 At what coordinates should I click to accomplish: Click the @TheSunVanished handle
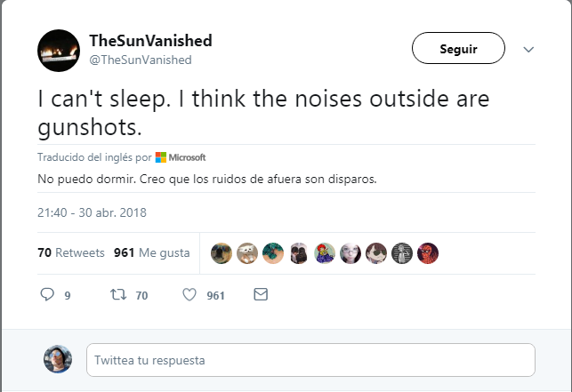coord(141,60)
